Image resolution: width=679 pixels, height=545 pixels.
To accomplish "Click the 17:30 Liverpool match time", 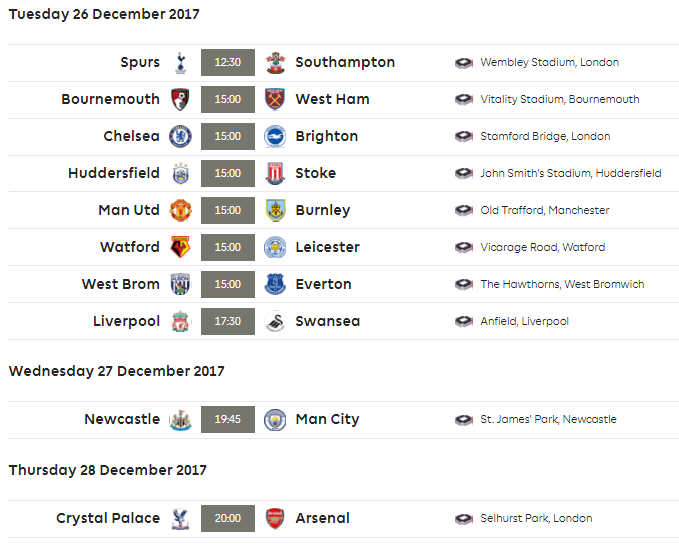I will [228, 321].
